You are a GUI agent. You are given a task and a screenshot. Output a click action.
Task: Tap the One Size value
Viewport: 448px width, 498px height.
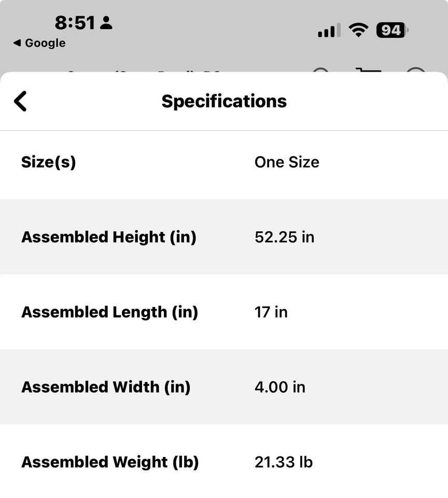(x=287, y=162)
